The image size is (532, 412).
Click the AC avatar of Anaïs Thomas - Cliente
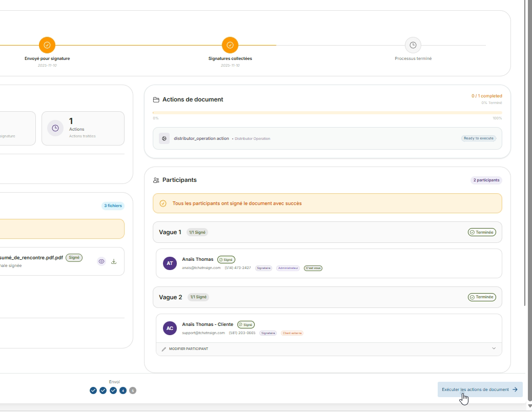point(170,328)
